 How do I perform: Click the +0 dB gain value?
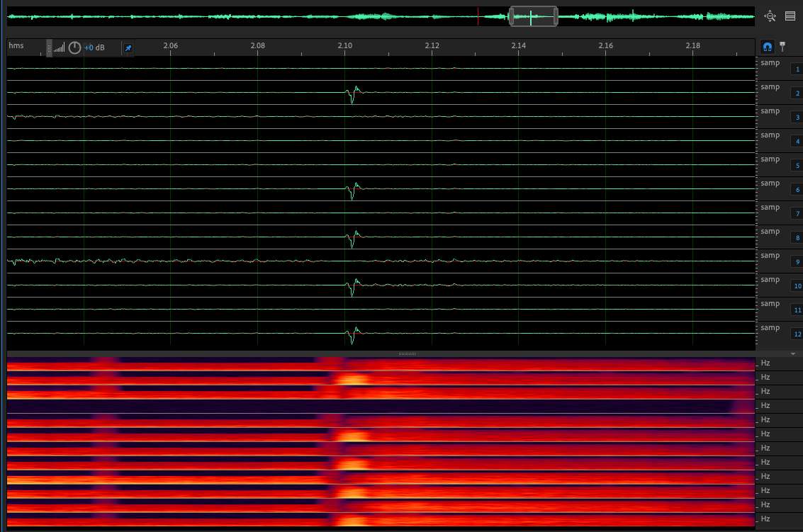94,48
